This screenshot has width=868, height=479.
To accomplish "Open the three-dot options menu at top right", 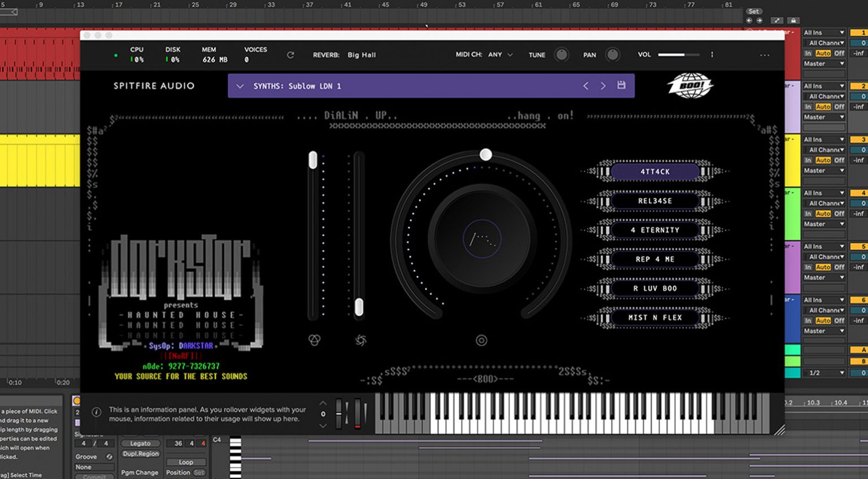I will click(x=765, y=55).
